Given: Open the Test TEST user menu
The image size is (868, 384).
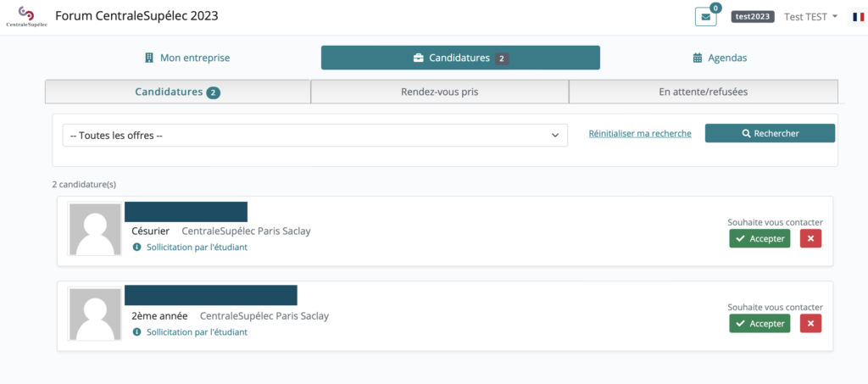Looking at the screenshot, I should (810, 17).
